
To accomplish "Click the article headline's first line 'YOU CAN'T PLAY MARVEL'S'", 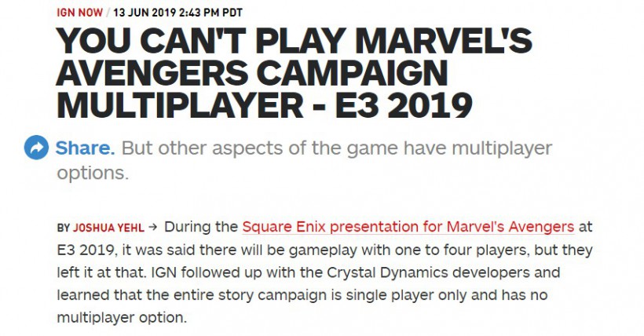I will tap(294, 41).
